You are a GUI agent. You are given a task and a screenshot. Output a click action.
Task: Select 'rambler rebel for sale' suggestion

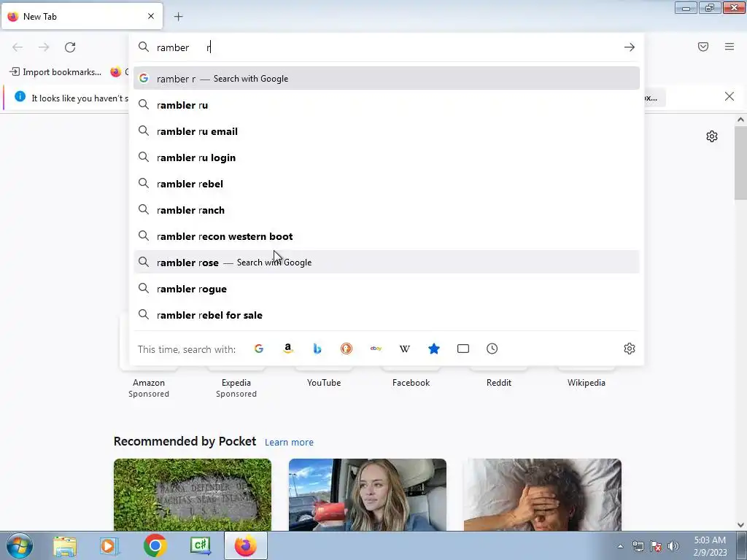pyautogui.click(x=387, y=315)
